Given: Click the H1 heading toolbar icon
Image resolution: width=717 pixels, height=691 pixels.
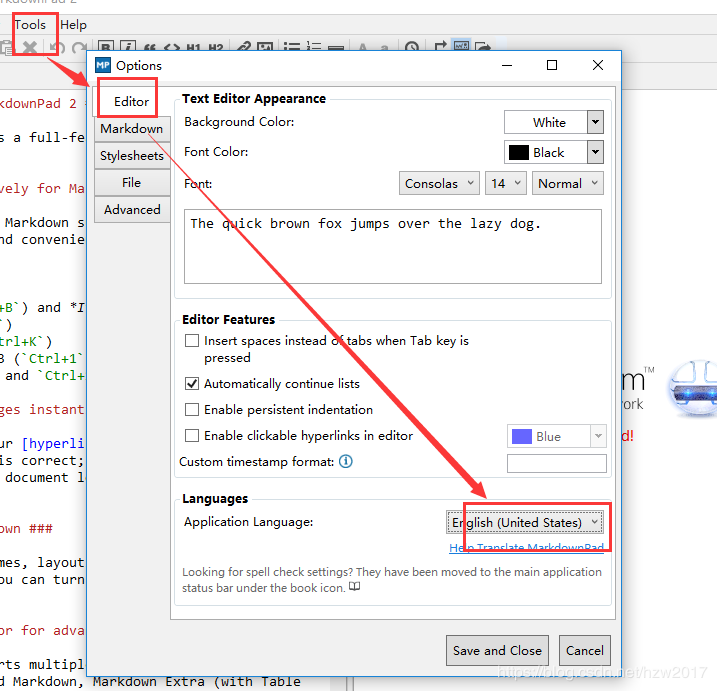Looking at the screenshot, I should pos(194,47).
